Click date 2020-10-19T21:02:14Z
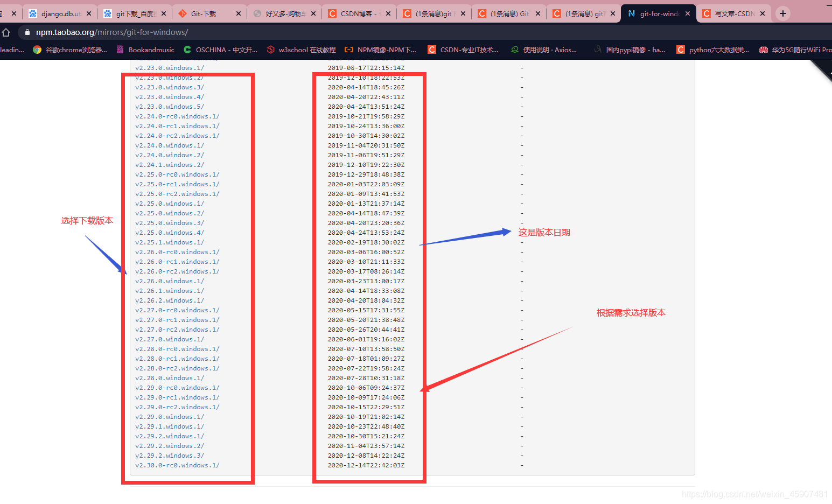 [x=366, y=417]
